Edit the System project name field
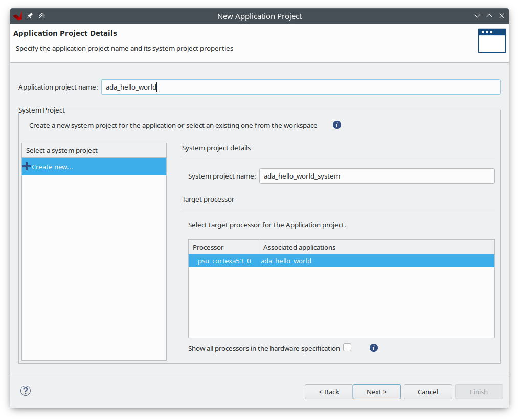Screen dimensions: 519x420 point(377,176)
